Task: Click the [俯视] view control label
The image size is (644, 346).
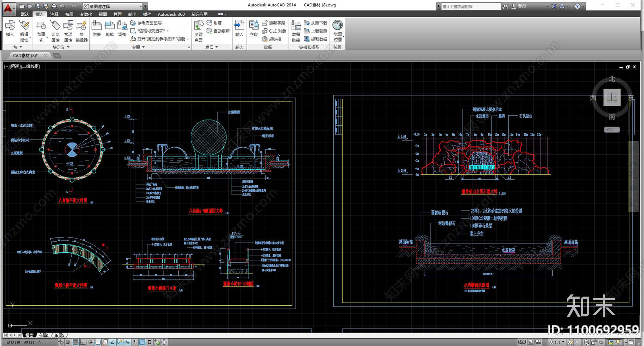Action: click(15, 66)
